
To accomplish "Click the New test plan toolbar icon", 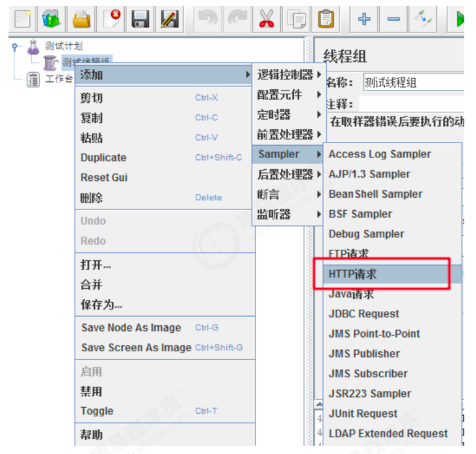I will pyautogui.click(x=23, y=19).
